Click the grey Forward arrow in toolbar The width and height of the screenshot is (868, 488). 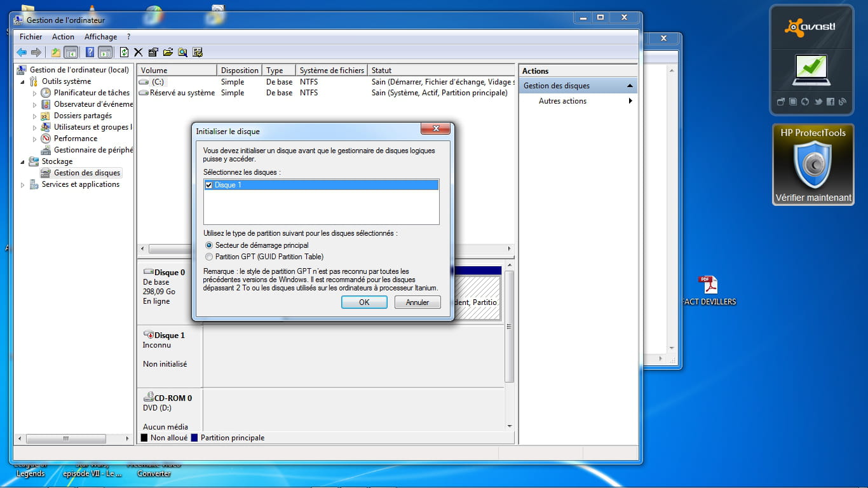(x=36, y=52)
